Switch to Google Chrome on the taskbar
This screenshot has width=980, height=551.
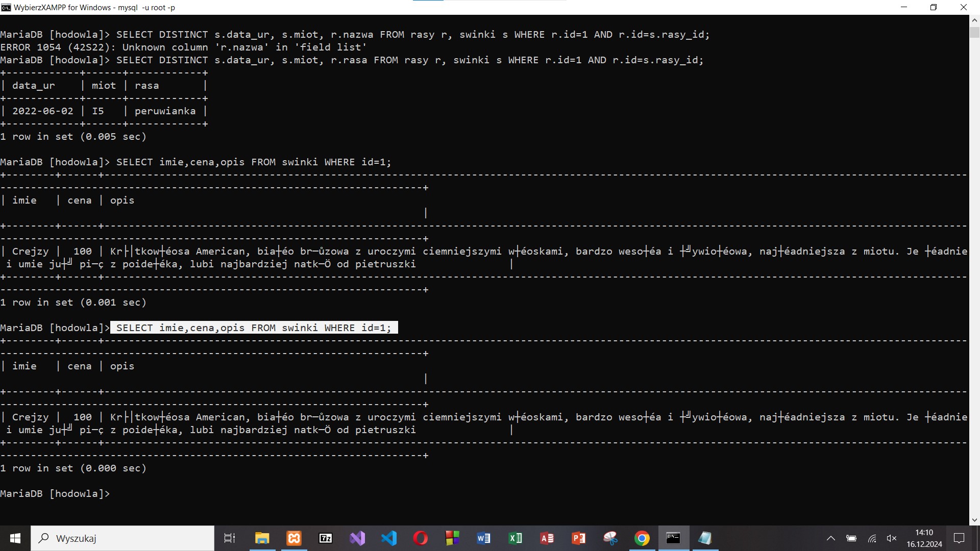(642, 538)
